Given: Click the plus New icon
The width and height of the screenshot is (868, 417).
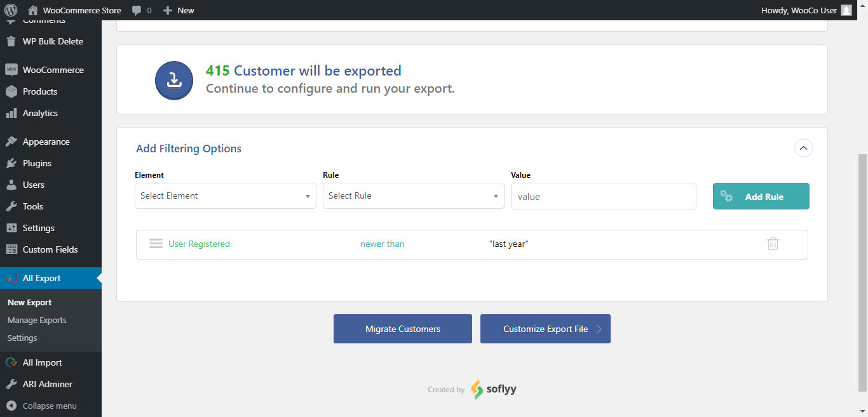Looking at the screenshot, I should 168,10.
